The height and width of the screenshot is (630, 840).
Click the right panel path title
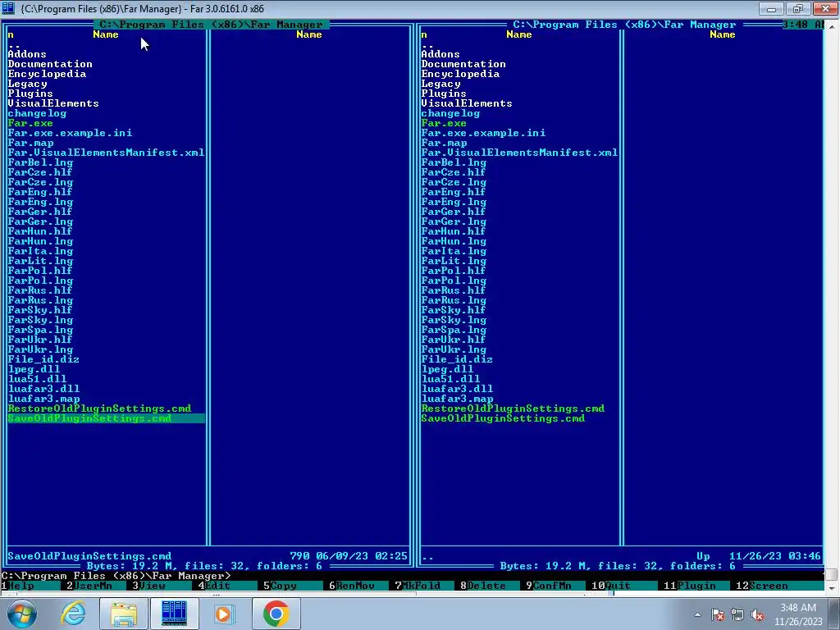pos(624,25)
